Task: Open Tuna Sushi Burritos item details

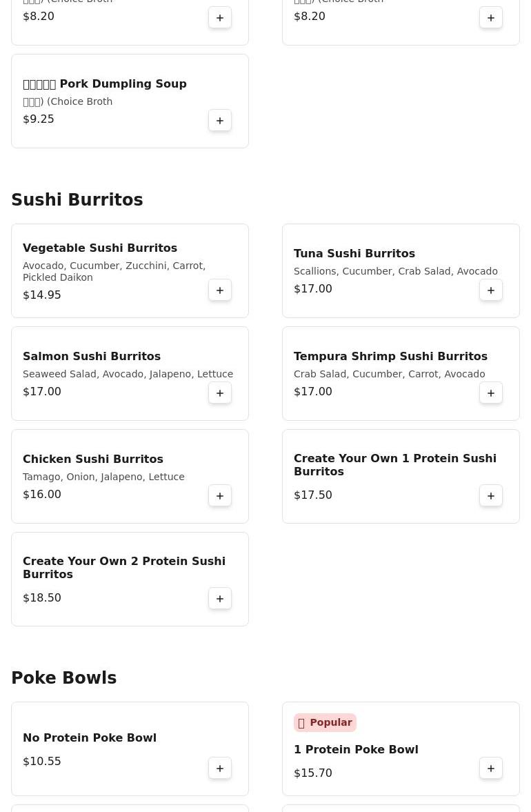Action: (401, 271)
